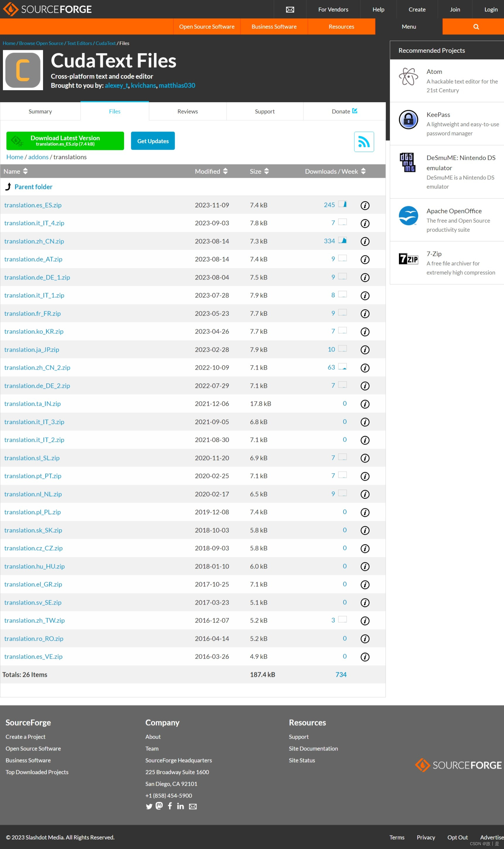Show download chart for translation.zh_CN.zip

[342, 240]
